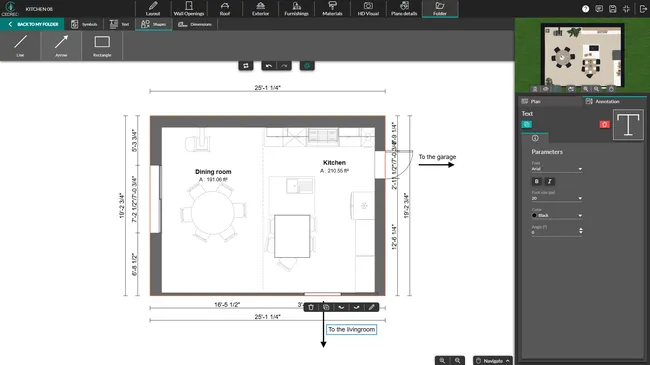Click the green circular icon above plan
This screenshot has height=365, width=650.
click(x=307, y=66)
